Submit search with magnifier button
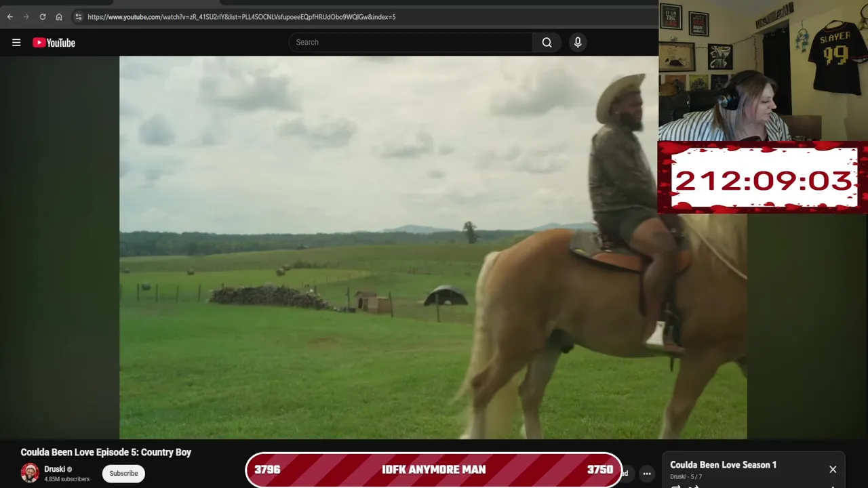The image size is (868, 488). click(x=547, y=42)
